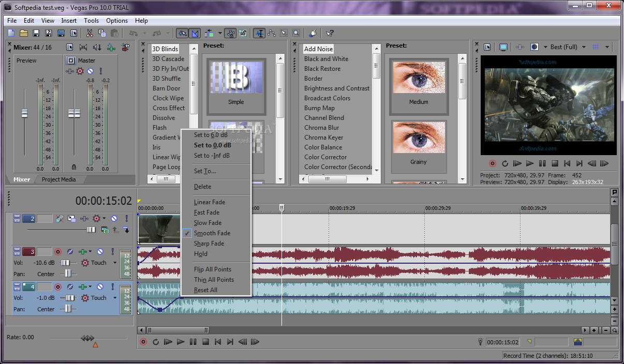Viewport: 624px width, 364px height.
Task: Select the Zoom Edit tool
Action: 296,33
